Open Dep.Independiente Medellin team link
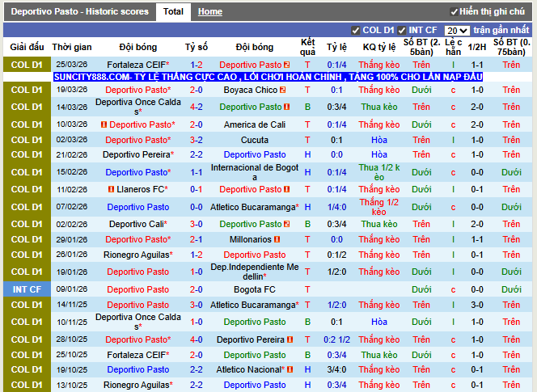This screenshot has width=537, height=392. [x=255, y=272]
